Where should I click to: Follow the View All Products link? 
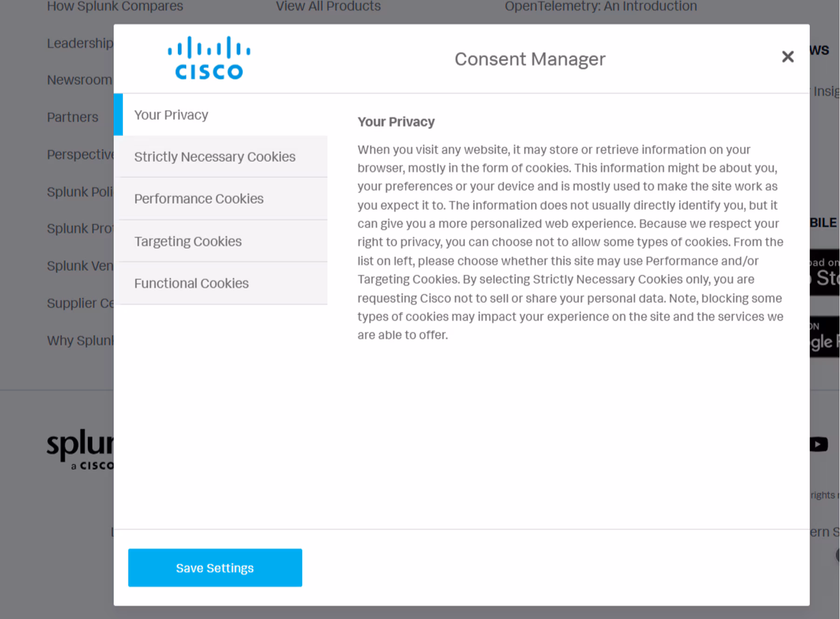(328, 7)
